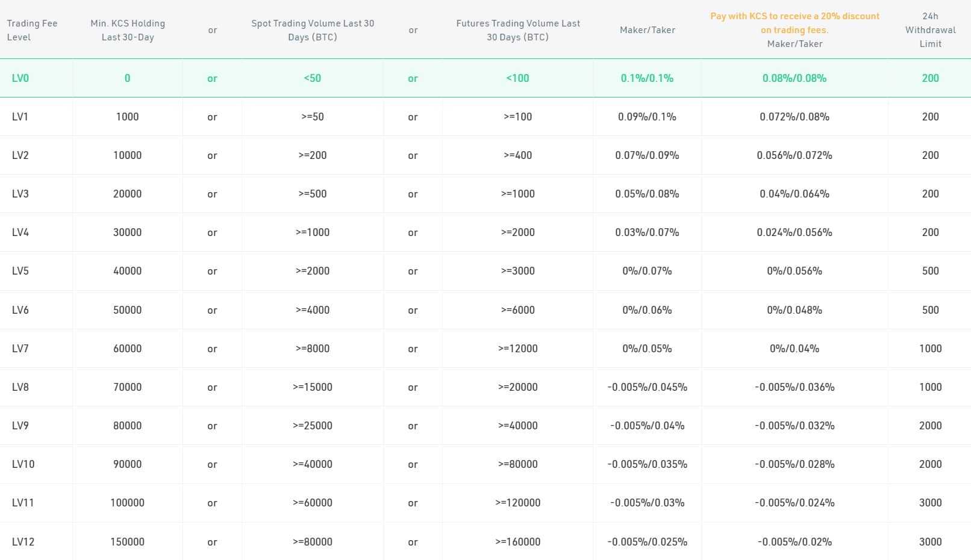Click the 0.09%/0.1% maker/taker fee
Screen dimensions: 971x560
pyautogui.click(x=647, y=117)
